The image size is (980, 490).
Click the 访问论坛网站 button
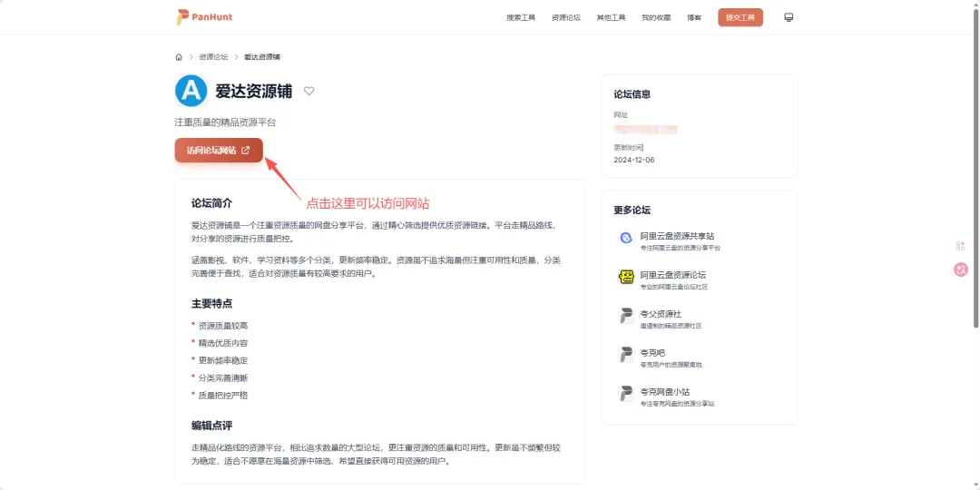(x=219, y=150)
